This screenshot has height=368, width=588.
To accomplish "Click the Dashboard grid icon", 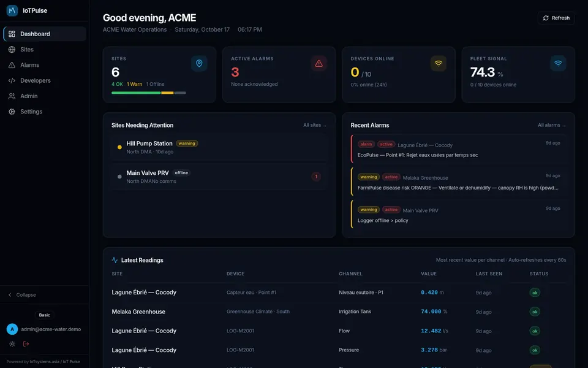I will coord(12,34).
